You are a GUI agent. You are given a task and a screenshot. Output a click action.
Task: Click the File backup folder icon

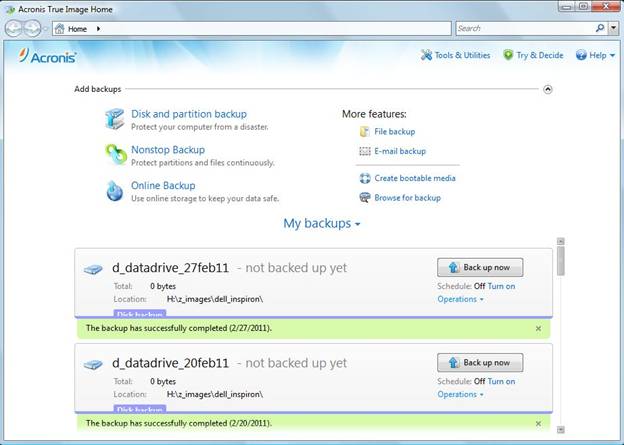click(365, 132)
